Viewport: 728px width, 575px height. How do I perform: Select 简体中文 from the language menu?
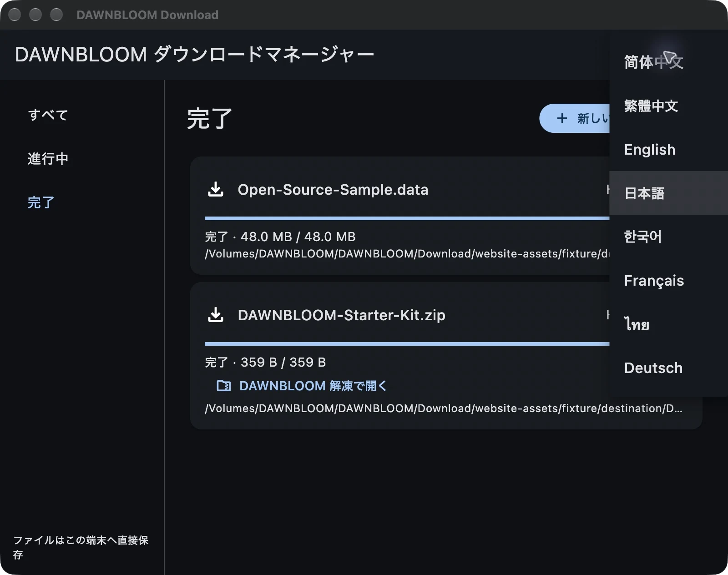[669, 62]
